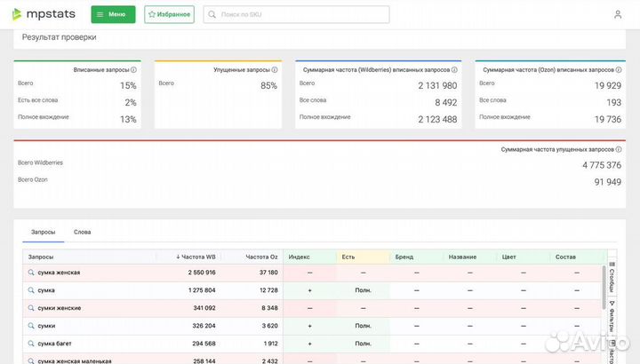Click info icon next to Упущенные запросы
640x364 pixels.
click(276, 69)
